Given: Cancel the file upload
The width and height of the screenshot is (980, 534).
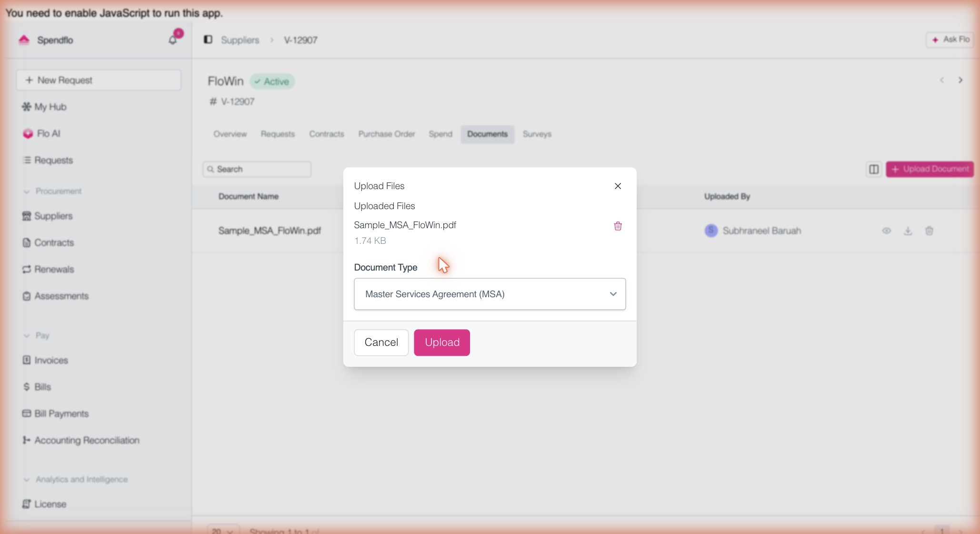Looking at the screenshot, I should tap(381, 343).
